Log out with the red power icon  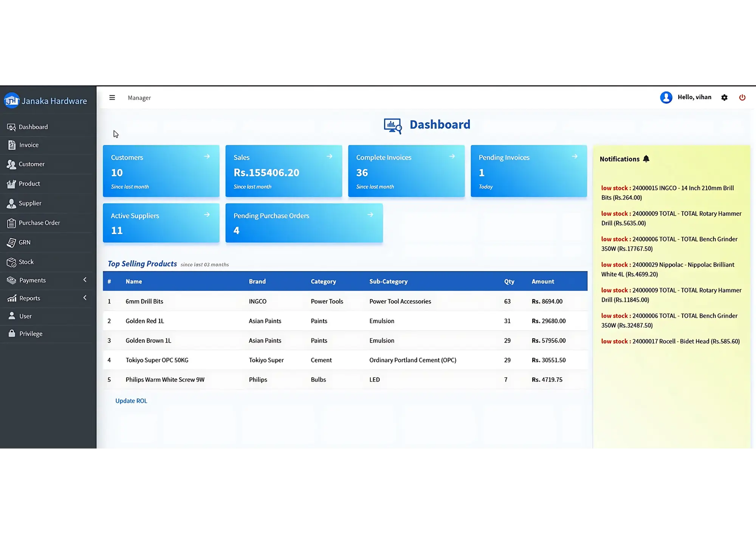[x=742, y=97]
